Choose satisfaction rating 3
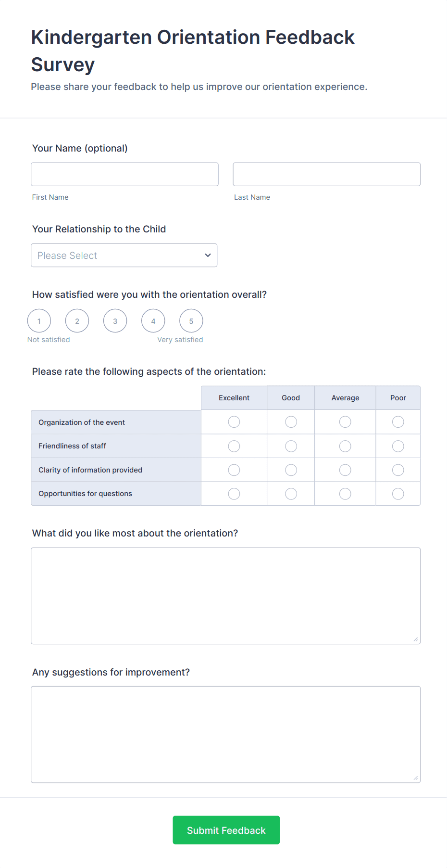Screen dimensions: 447x868 coord(115,321)
